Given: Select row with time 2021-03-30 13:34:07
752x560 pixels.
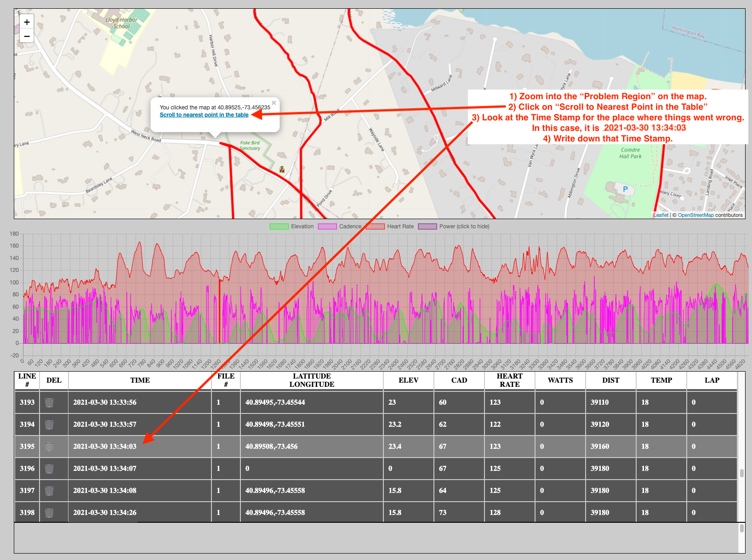Looking at the screenshot, I should (376, 469).
